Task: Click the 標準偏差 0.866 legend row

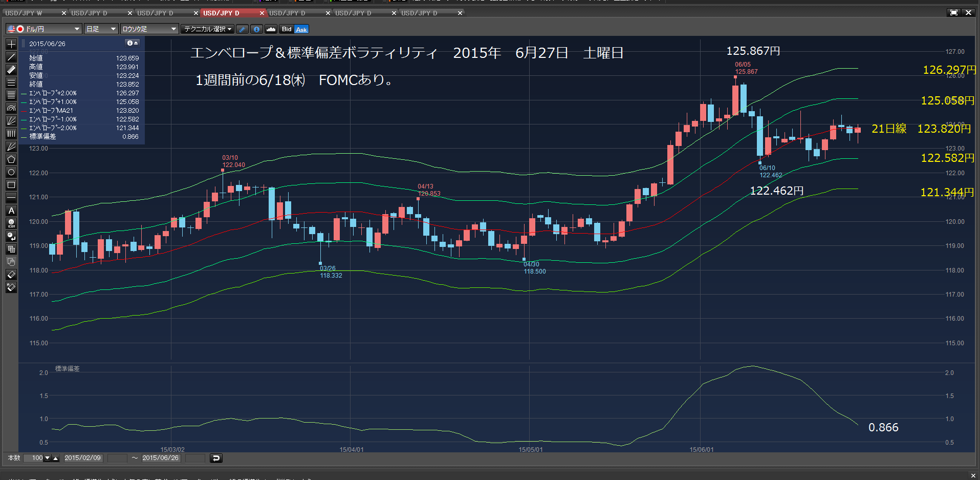Action: pyautogui.click(x=80, y=137)
